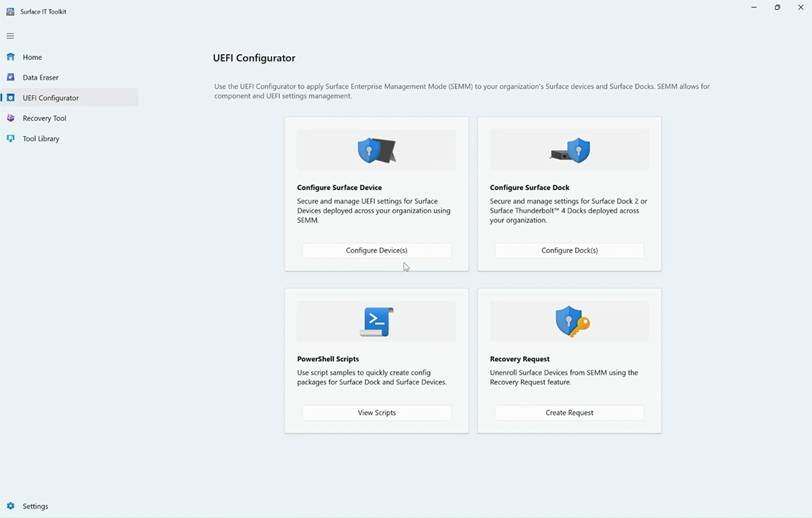Image resolution: width=812 pixels, height=518 pixels.
Task: Click the Configure Surface Device shield illustration
Action: (x=376, y=149)
